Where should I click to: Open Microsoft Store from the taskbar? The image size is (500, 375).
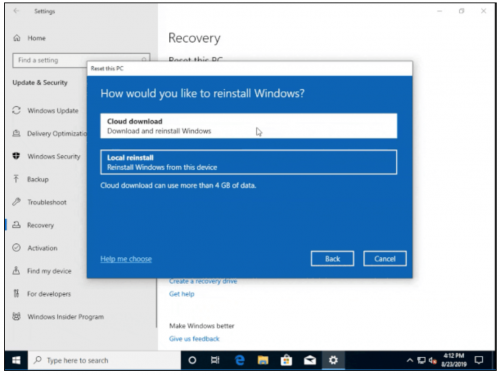point(286,360)
